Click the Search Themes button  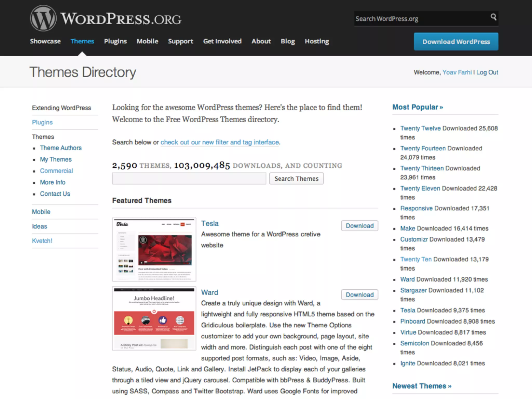tap(296, 179)
